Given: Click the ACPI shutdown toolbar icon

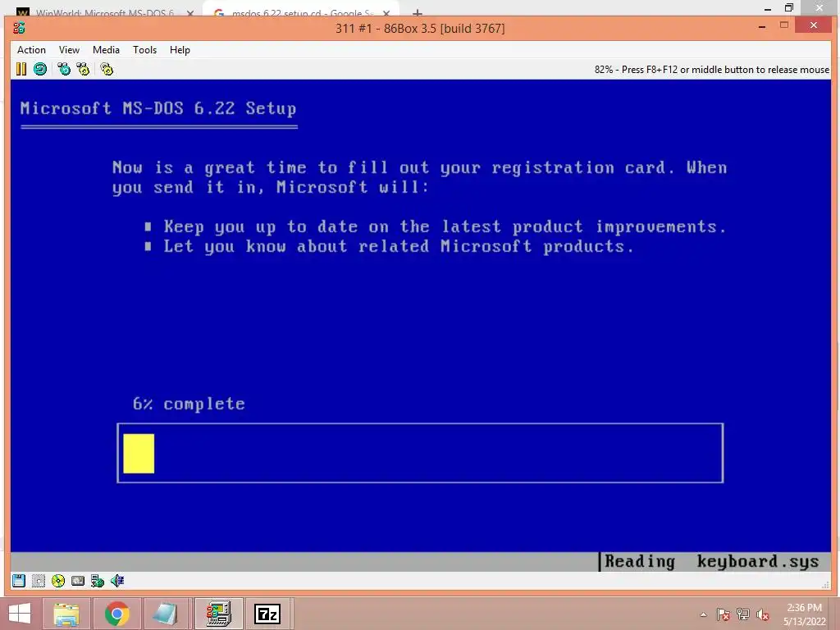Looking at the screenshot, I should 107,69.
